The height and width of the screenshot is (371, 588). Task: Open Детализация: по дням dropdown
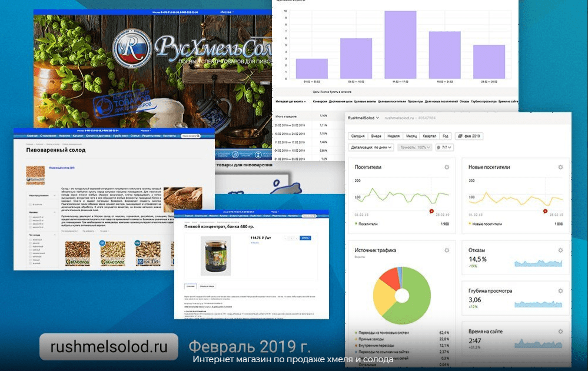coord(371,147)
